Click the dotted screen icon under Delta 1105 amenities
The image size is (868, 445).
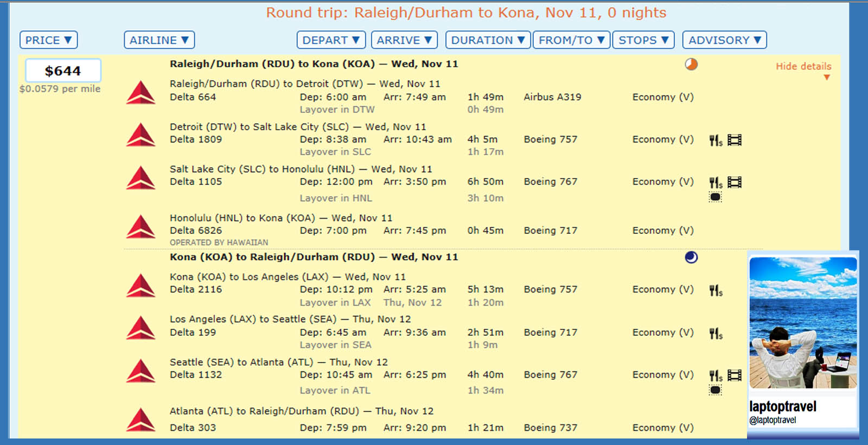click(x=716, y=197)
